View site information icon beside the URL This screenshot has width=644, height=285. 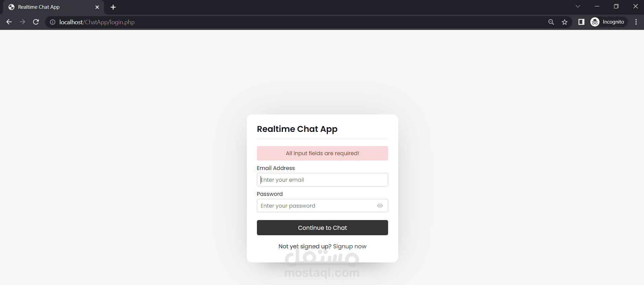[x=53, y=22]
